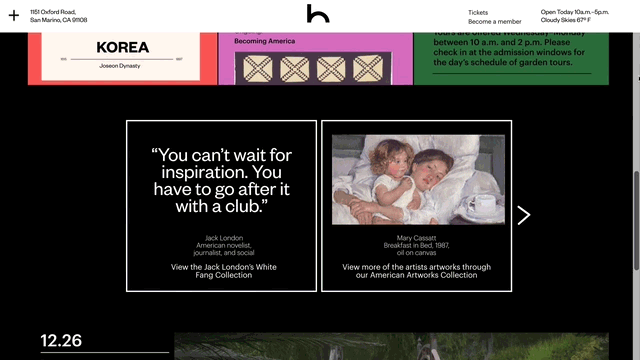Viewport: 640px width, 360px height.
Task: Click the Jack London quote text
Action: [x=222, y=181]
